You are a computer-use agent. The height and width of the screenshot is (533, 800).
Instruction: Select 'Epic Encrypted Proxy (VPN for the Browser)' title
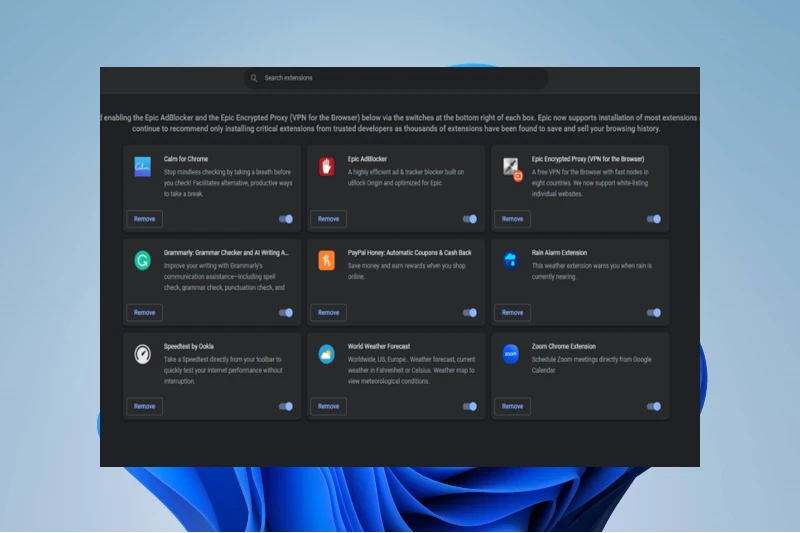coord(588,159)
